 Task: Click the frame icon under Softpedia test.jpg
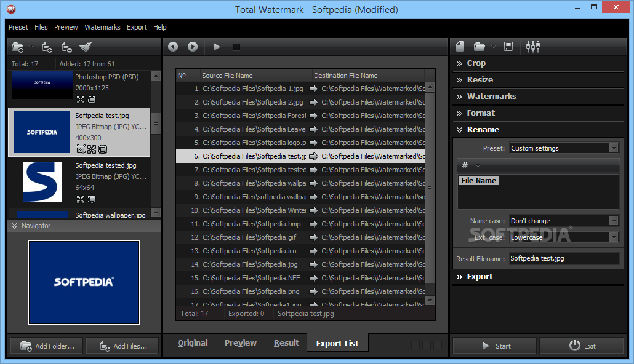(103, 149)
